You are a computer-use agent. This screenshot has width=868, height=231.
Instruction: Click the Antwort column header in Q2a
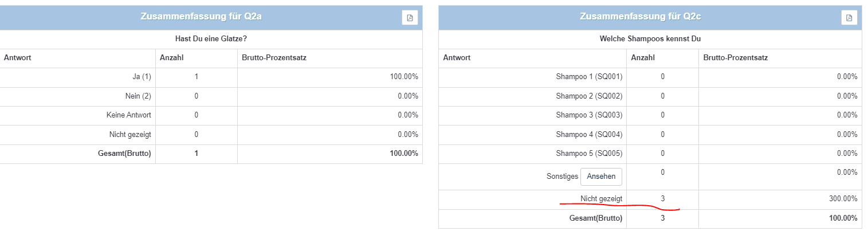point(18,58)
